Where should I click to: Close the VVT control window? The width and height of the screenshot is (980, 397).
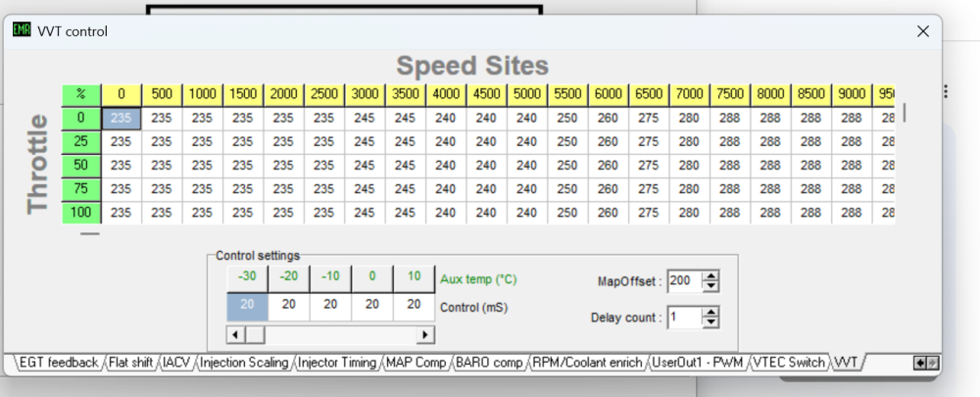(x=922, y=30)
